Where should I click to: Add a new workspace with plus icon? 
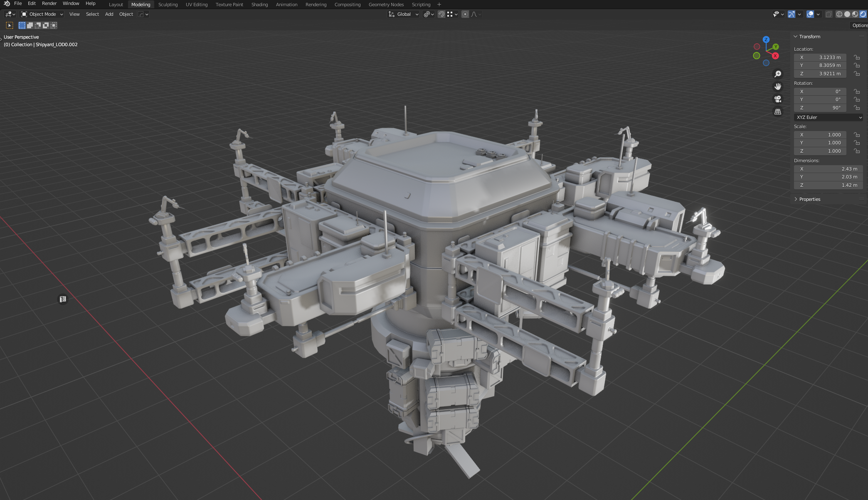(x=439, y=5)
